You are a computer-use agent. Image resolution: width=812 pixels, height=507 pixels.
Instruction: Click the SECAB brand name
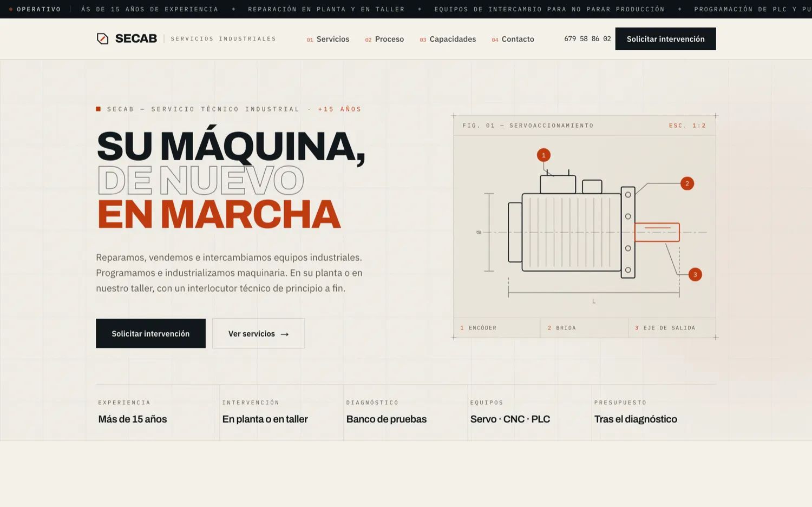coord(136,38)
